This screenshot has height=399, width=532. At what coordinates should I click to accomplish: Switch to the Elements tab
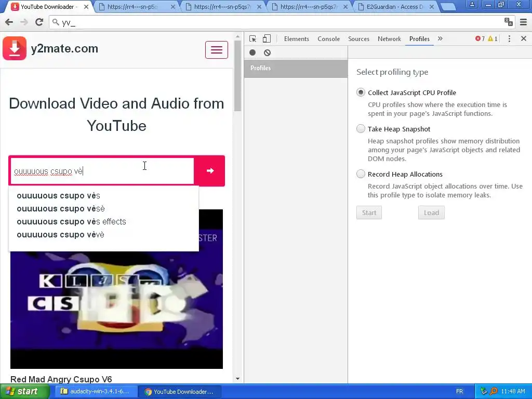tap(297, 38)
